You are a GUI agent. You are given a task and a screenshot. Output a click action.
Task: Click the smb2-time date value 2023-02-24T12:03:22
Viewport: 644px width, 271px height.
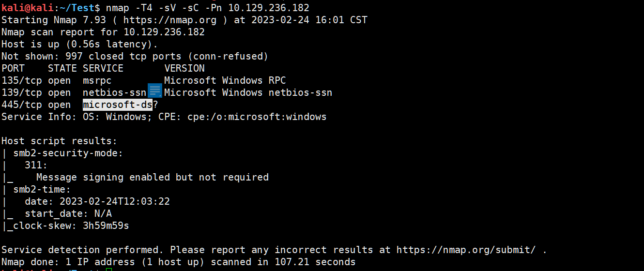tap(114, 202)
